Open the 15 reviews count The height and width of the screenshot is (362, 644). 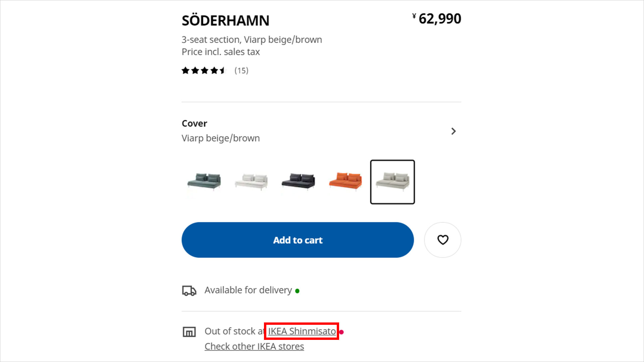[x=241, y=71]
